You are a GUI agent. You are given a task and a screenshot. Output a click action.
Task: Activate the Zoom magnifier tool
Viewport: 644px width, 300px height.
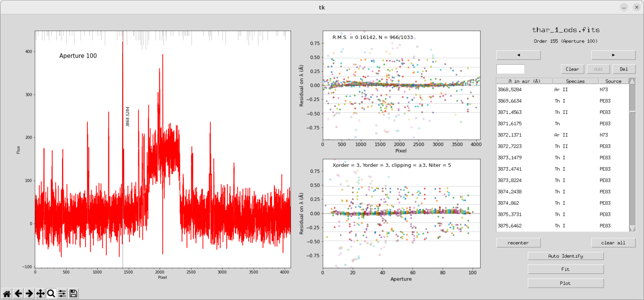click(51, 293)
